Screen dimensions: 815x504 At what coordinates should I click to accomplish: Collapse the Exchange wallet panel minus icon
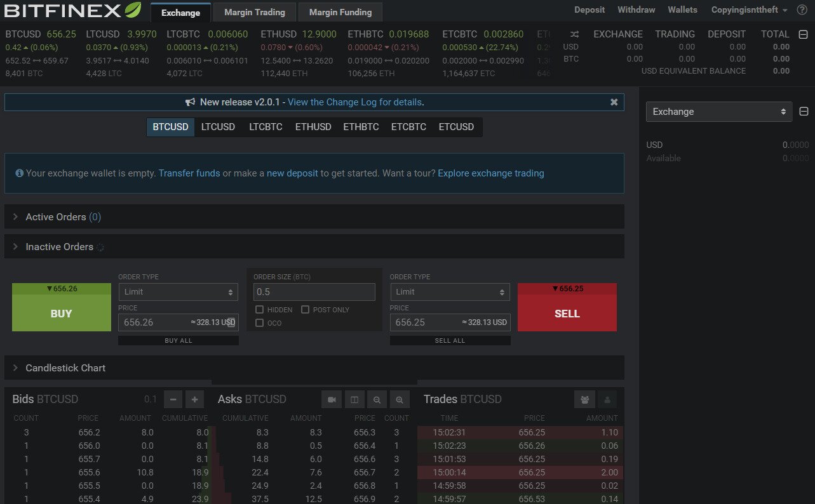pyautogui.click(x=804, y=112)
